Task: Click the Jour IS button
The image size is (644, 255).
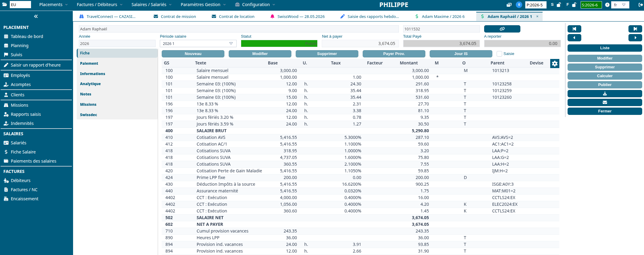Action: [461, 54]
